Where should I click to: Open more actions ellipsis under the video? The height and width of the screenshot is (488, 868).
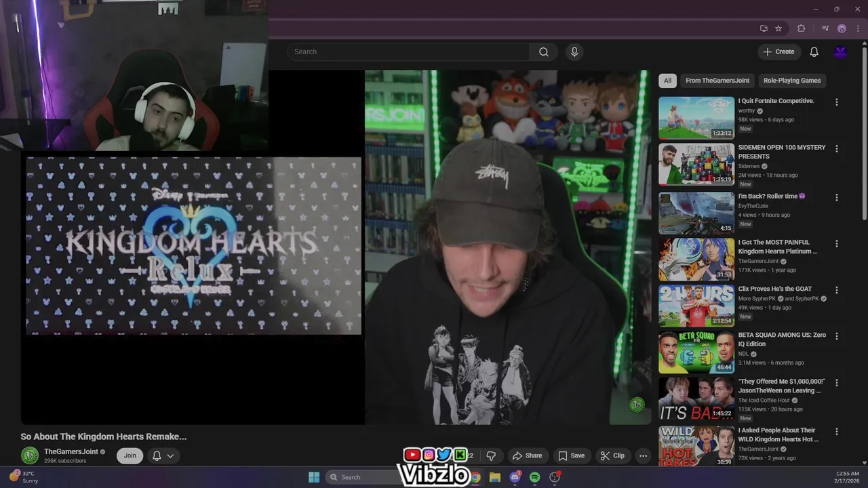(x=643, y=455)
